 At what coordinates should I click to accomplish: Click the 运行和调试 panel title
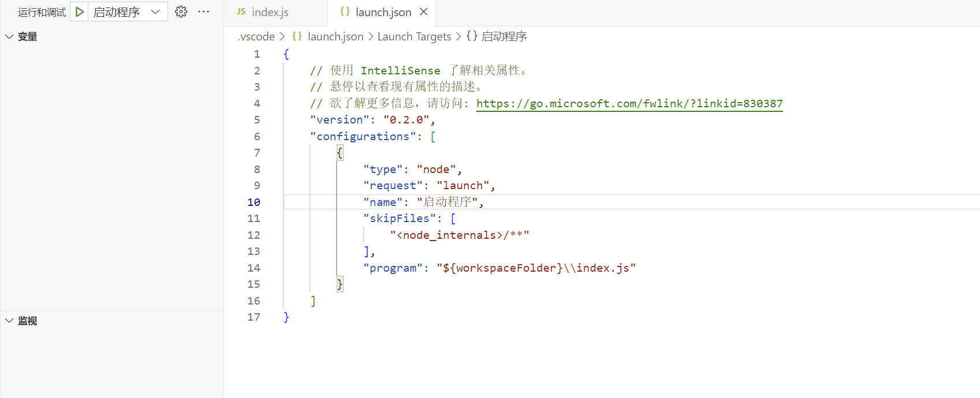[x=42, y=12]
